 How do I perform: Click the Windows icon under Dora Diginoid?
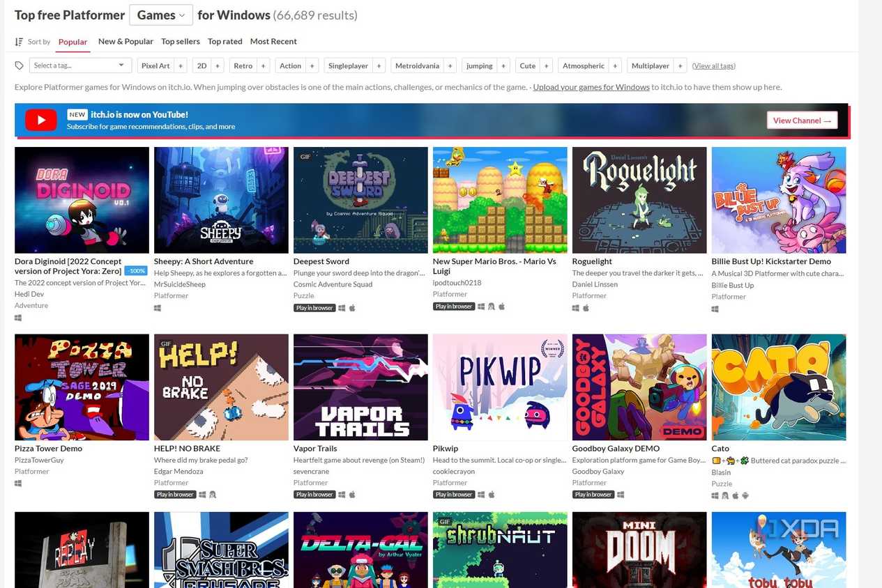18,318
